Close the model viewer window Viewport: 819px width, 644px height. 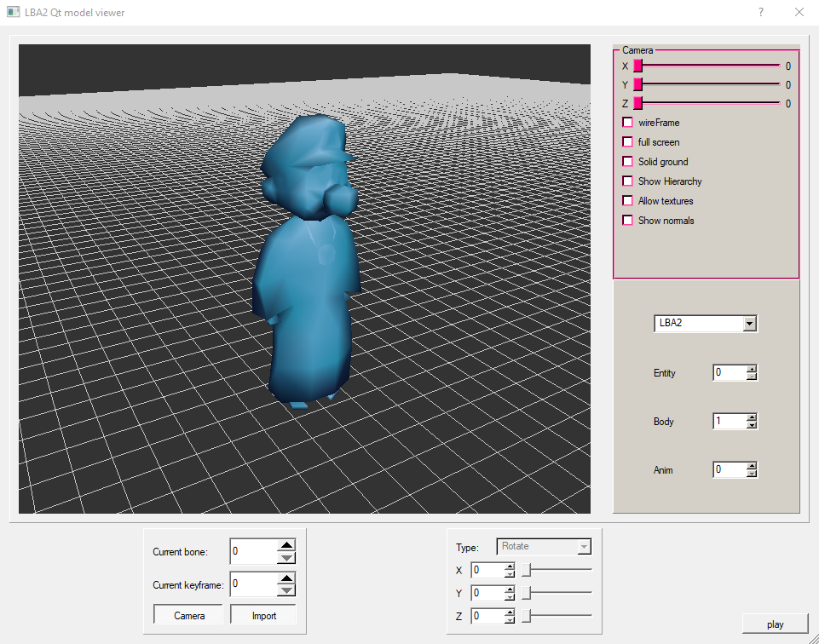point(799,12)
